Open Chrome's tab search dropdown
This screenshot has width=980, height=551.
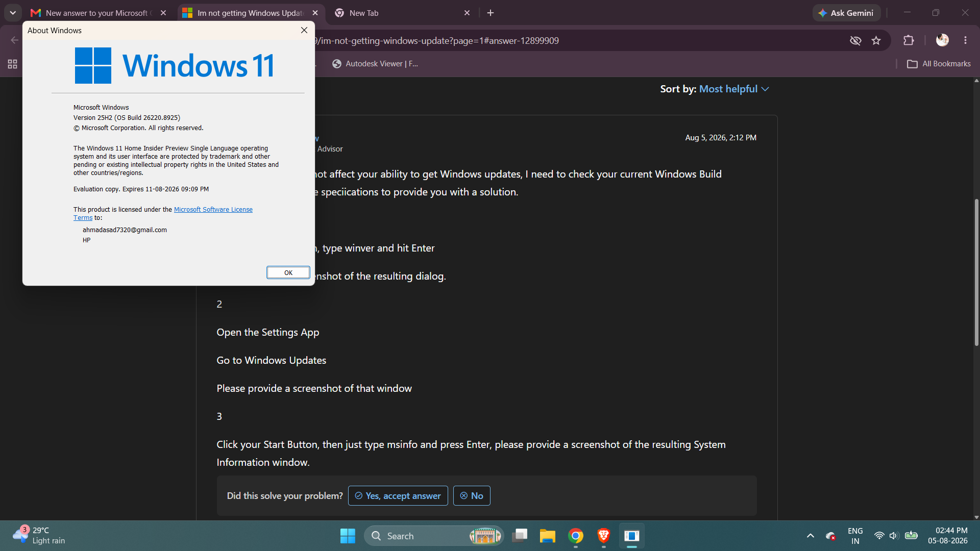(13, 13)
